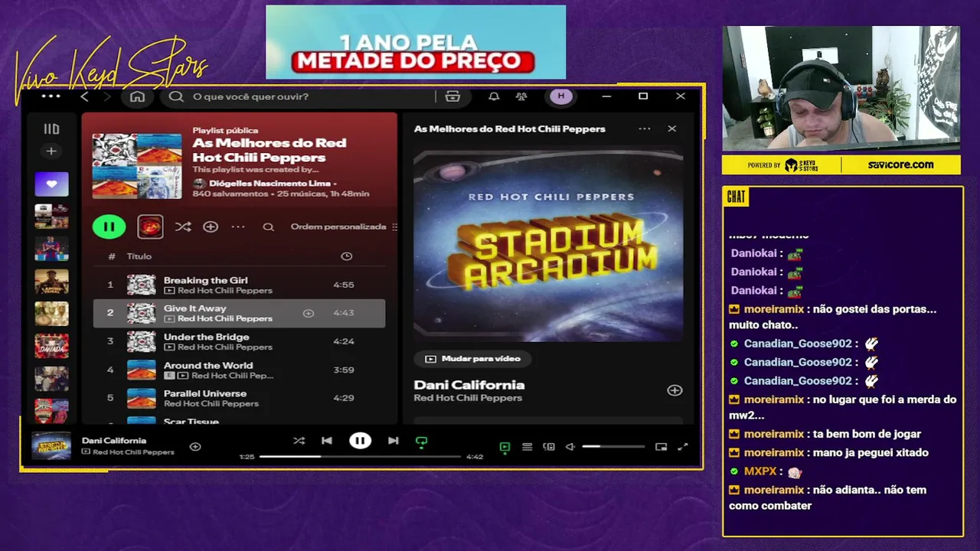Viewport: 980px width, 551px height.
Task: Select the track 'Under the Bridge'
Action: point(239,341)
